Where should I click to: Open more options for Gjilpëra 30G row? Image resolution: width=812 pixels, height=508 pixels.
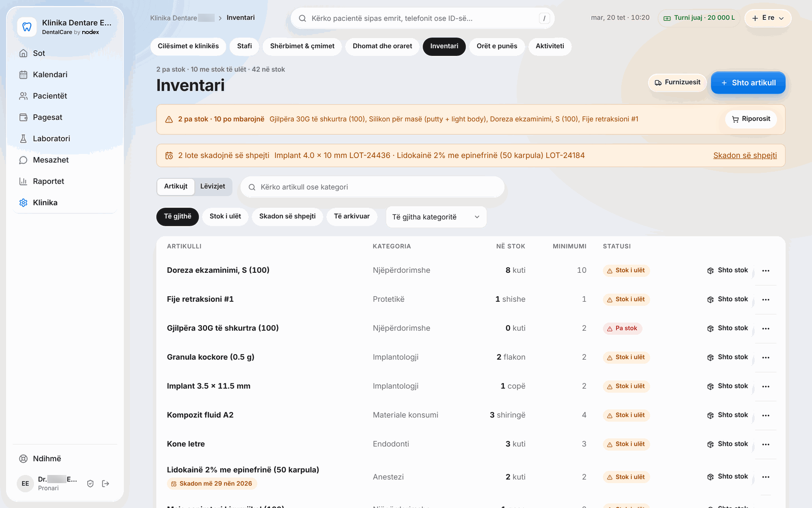click(766, 329)
